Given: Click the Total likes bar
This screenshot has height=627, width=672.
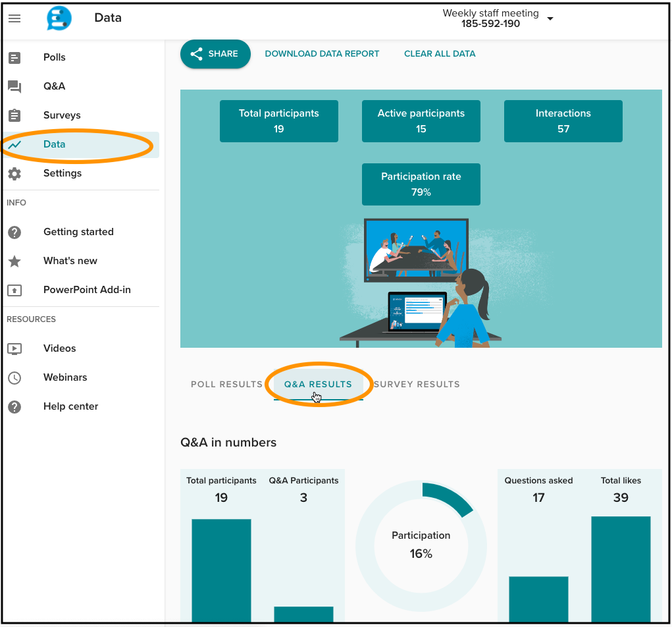Looking at the screenshot, I should [x=621, y=569].
